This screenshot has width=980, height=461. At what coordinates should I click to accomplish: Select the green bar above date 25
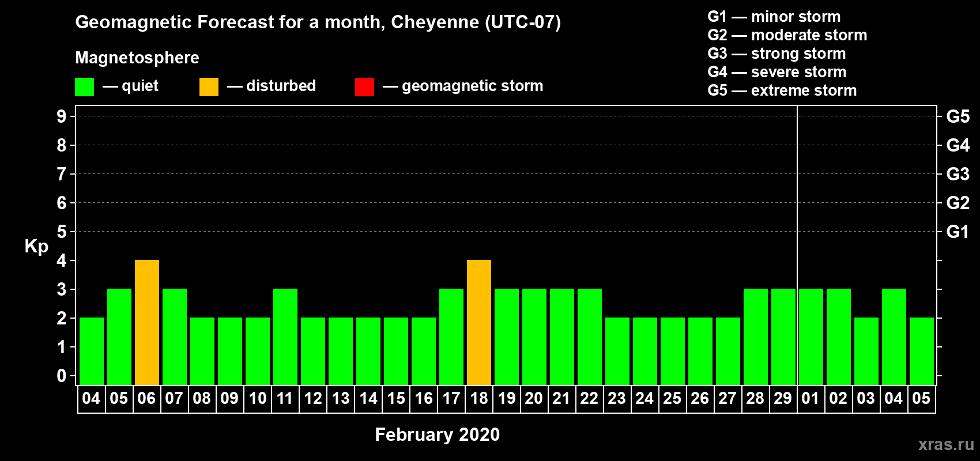click(673, 352)
